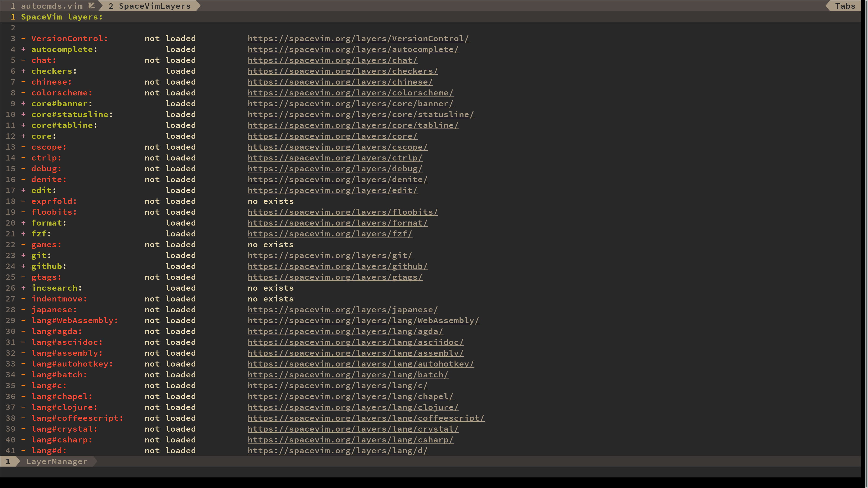The height and width of the screenshot is (488, 868).
Task: Click 'not loaded' status of colorscheme
Action: coord(170,93)
